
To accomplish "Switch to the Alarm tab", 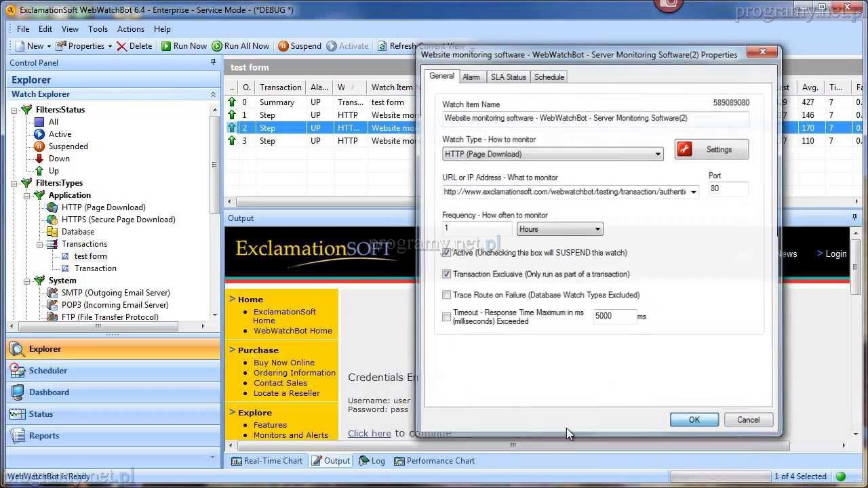I will point(471,77).
